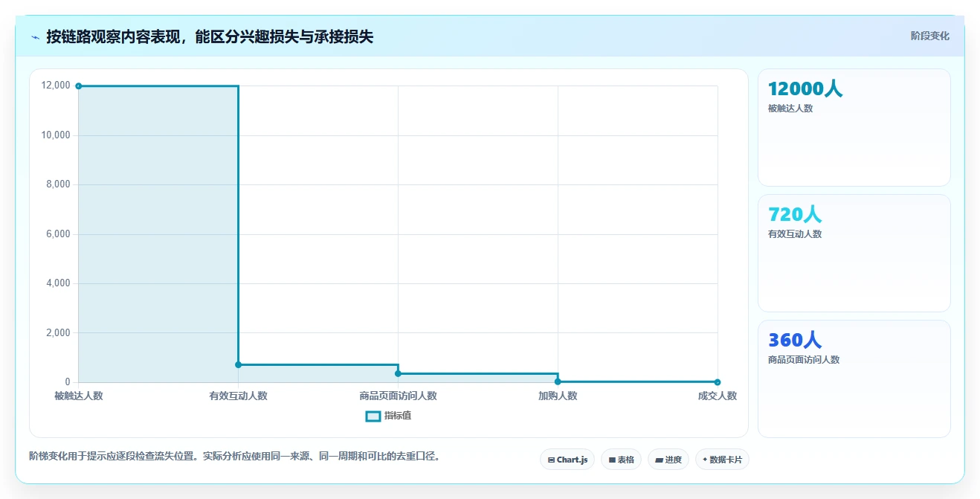The width and height of the screenshot is (980, 499).
Task: Toggle the 指标值 legend swatch
Action: click(x=373, y=416)
